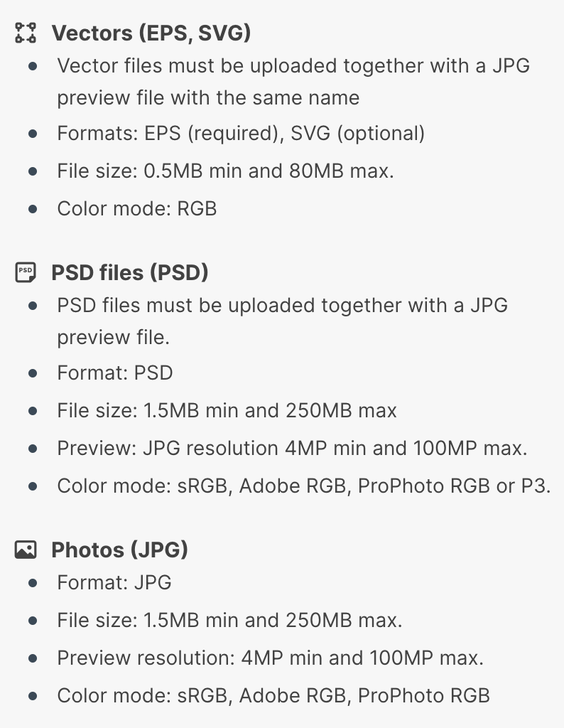Click the vector nodes icon beside Vectors heading

coord(26,33)
